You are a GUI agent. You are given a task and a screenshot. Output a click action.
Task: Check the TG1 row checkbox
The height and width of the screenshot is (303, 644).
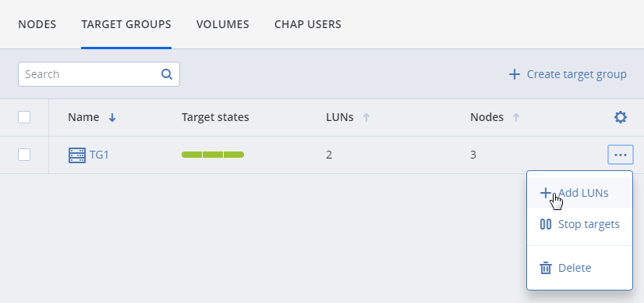24,155
